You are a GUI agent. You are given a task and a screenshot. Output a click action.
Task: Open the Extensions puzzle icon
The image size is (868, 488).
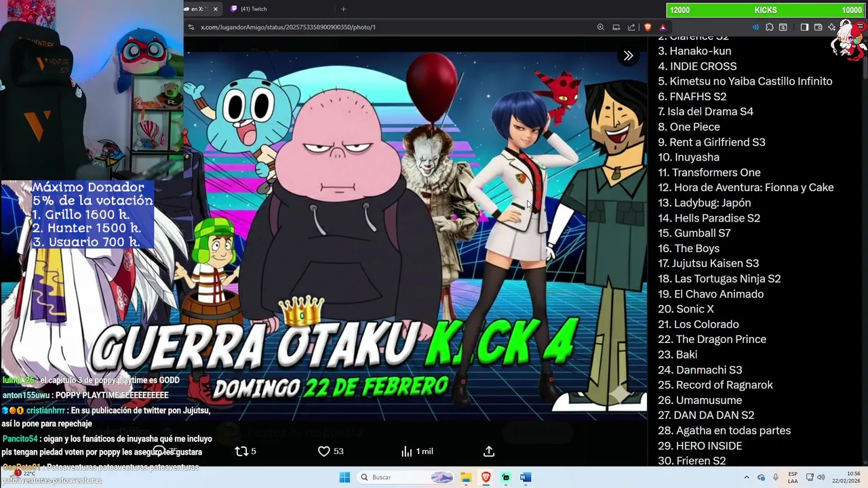coord(770,27)
